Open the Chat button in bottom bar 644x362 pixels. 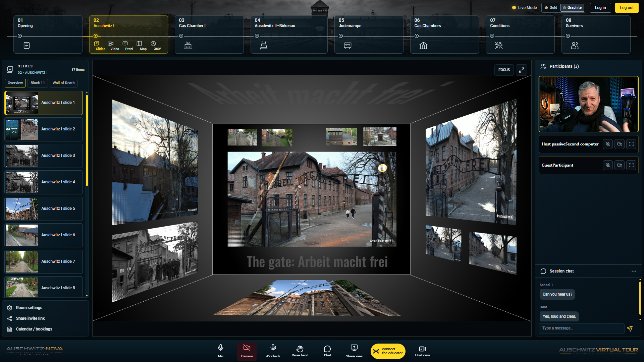click(327, 351)
